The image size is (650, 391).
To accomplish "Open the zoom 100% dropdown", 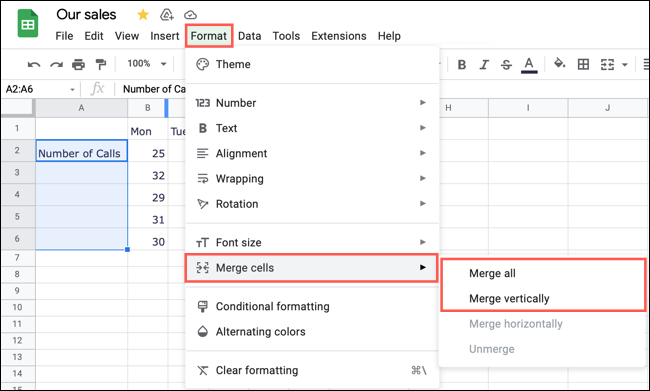I will click(147, 64).
